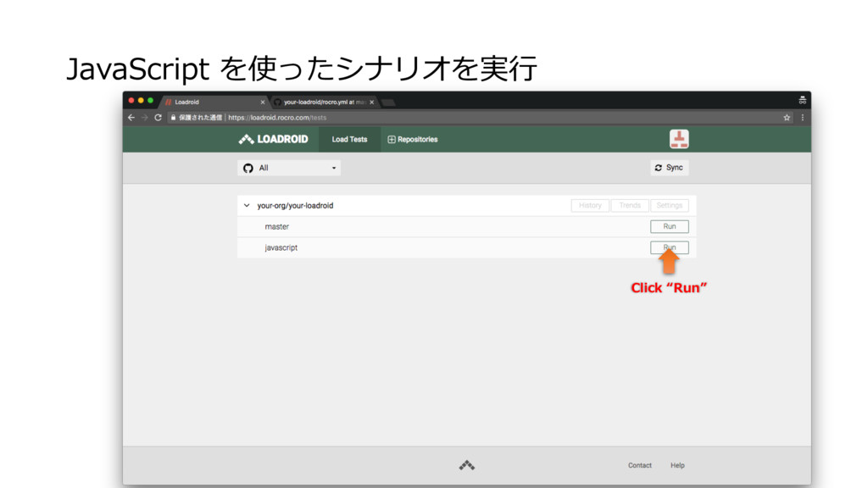Viewport: 868px width, 488px height.
Task: Click the browser forward arrow
Action: (144, 117)
